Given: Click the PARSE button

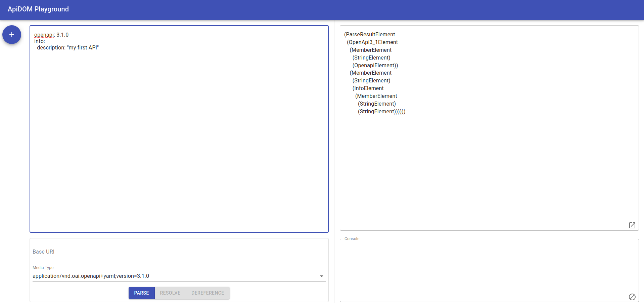Looking at the screenshot, I should pos(141,293).
